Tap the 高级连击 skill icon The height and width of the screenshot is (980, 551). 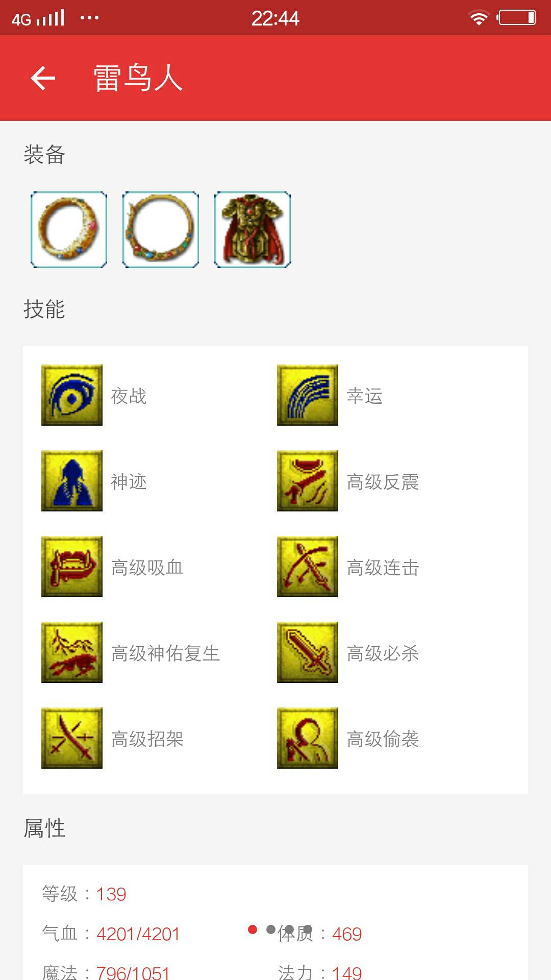[x=308, y=567]
